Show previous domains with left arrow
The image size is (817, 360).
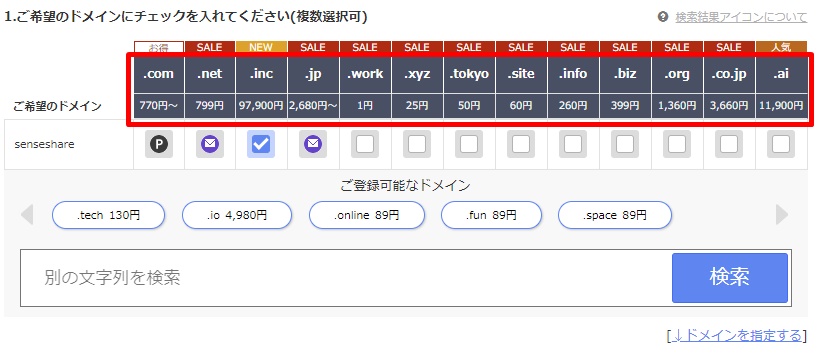tap(27, 215)
